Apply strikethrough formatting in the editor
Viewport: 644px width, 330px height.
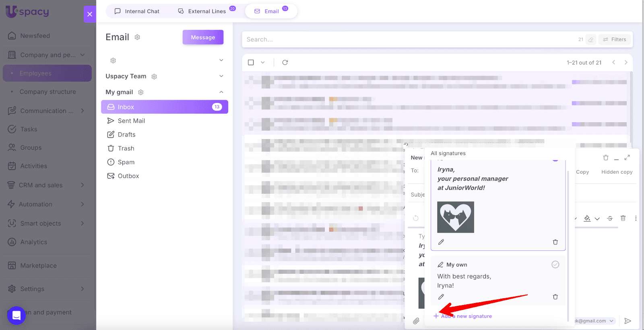(610, 218)
